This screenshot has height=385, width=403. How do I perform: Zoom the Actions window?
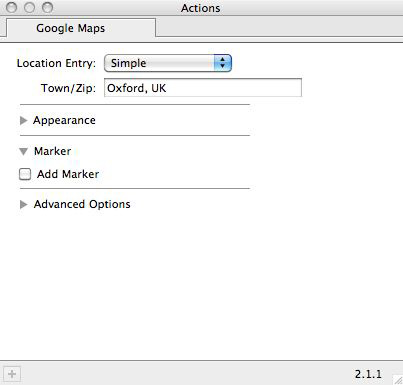coord(47,7)
